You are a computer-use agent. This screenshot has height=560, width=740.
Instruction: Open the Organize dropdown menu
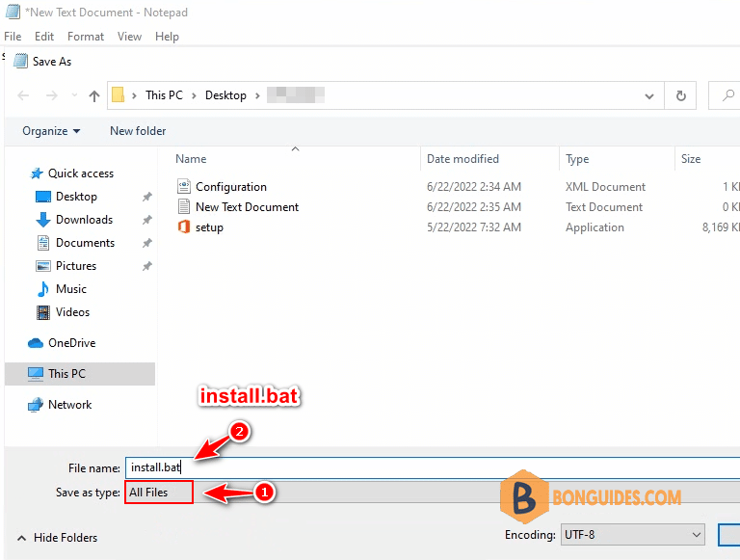tap(51, 131)
